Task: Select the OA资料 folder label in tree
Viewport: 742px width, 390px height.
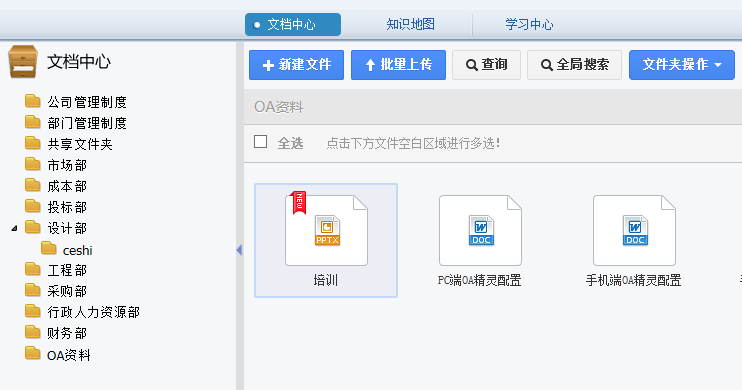Action: [69, 355]
